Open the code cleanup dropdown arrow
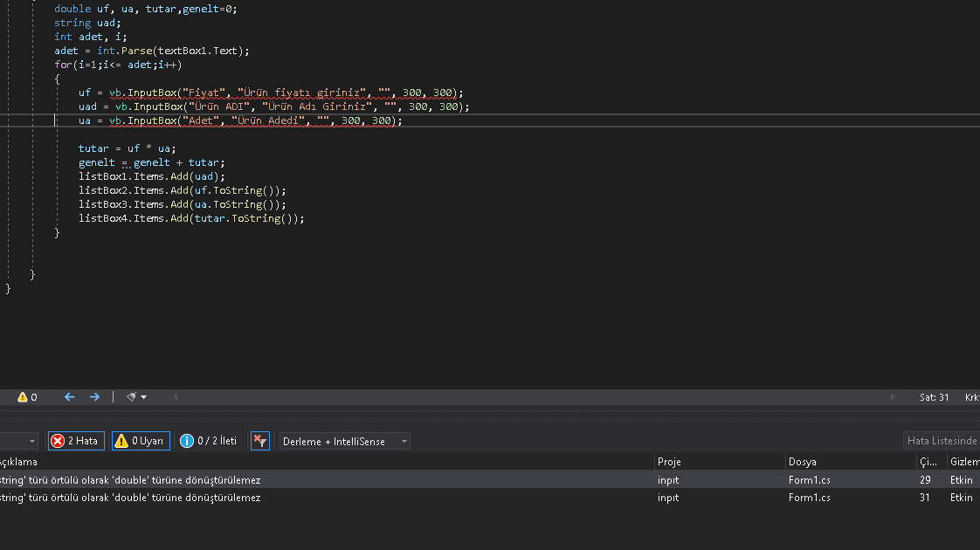This screenshot has height=550, width=980. point(144,397)
